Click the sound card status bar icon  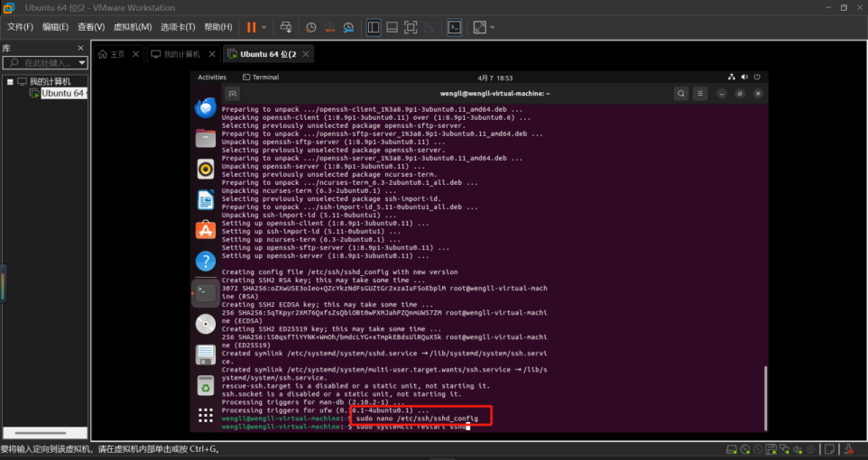click(799, 449)
